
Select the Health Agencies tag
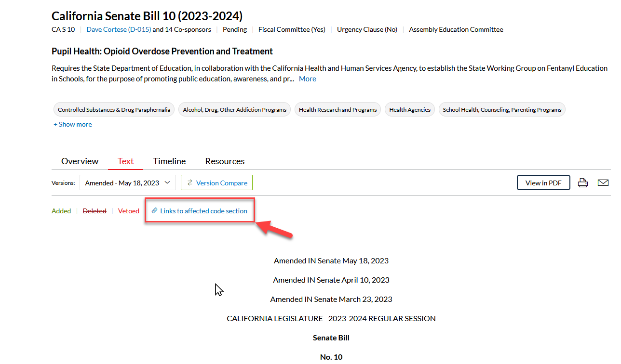(x=410, y=110)
